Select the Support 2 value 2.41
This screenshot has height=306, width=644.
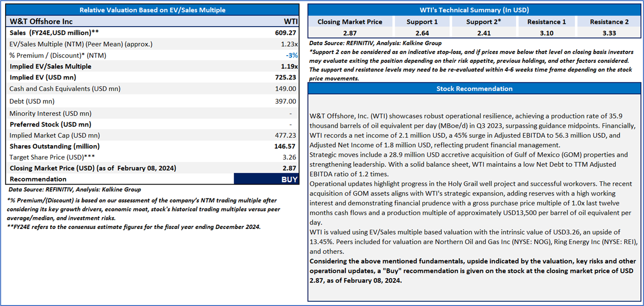point(483,33)
